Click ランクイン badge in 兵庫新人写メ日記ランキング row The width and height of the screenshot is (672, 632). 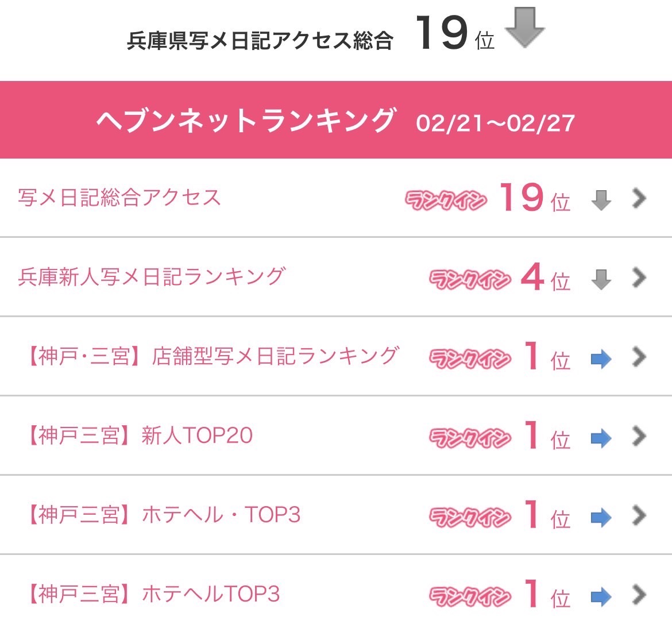pos(470,280)
